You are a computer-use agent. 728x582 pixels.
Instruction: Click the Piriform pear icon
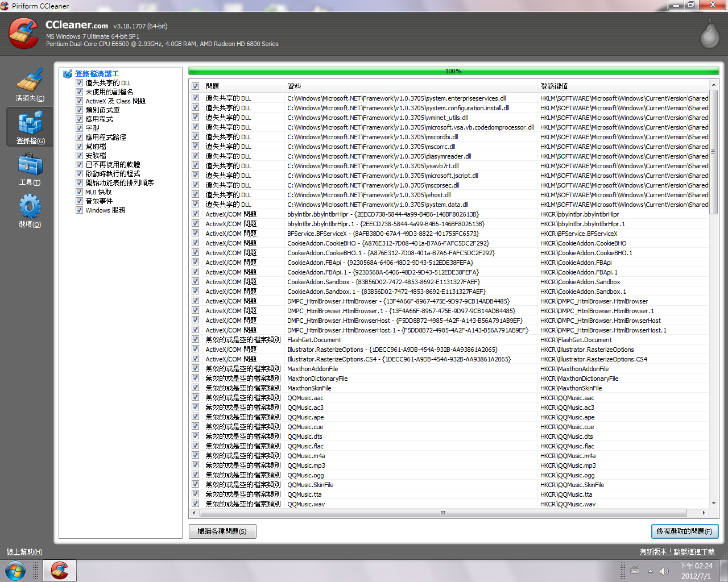(x=709, y=33)
